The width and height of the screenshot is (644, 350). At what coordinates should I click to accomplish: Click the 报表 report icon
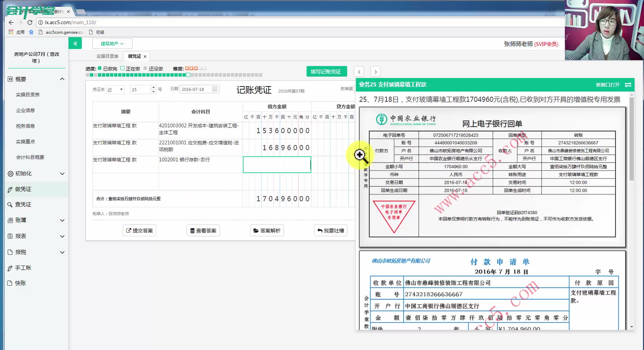click(x=10, y=236)
